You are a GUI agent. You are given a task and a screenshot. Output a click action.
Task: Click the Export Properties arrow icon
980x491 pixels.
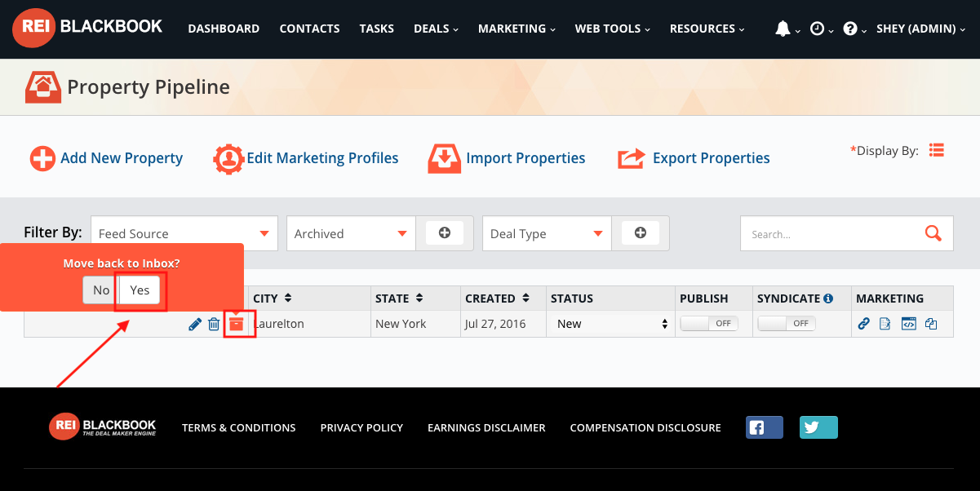(x=632, y=158)
